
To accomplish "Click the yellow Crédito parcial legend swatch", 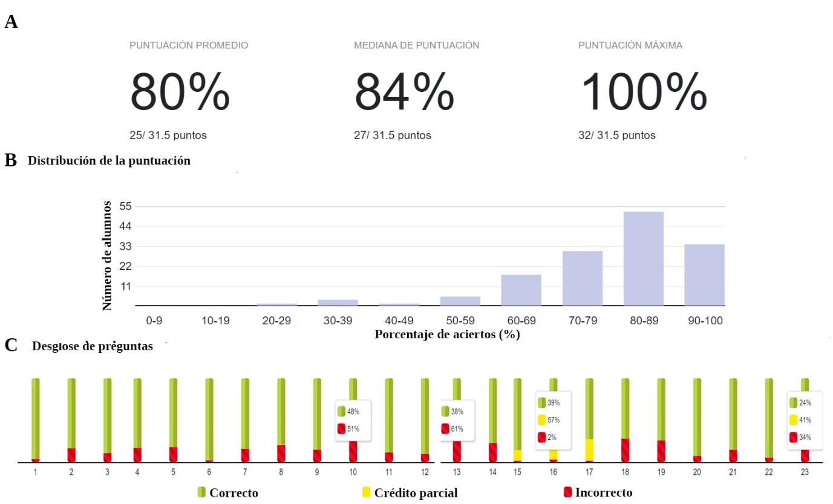I will pos(366,492).
